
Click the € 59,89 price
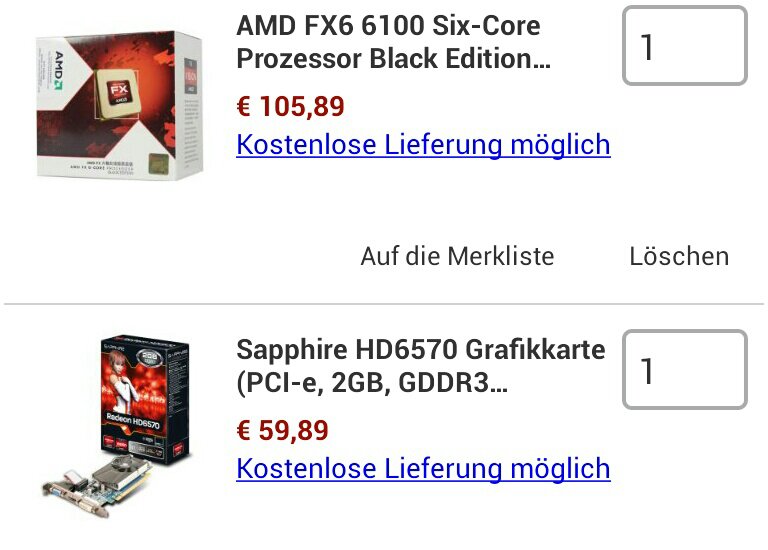pyautogui.click(x=282, y=431)
